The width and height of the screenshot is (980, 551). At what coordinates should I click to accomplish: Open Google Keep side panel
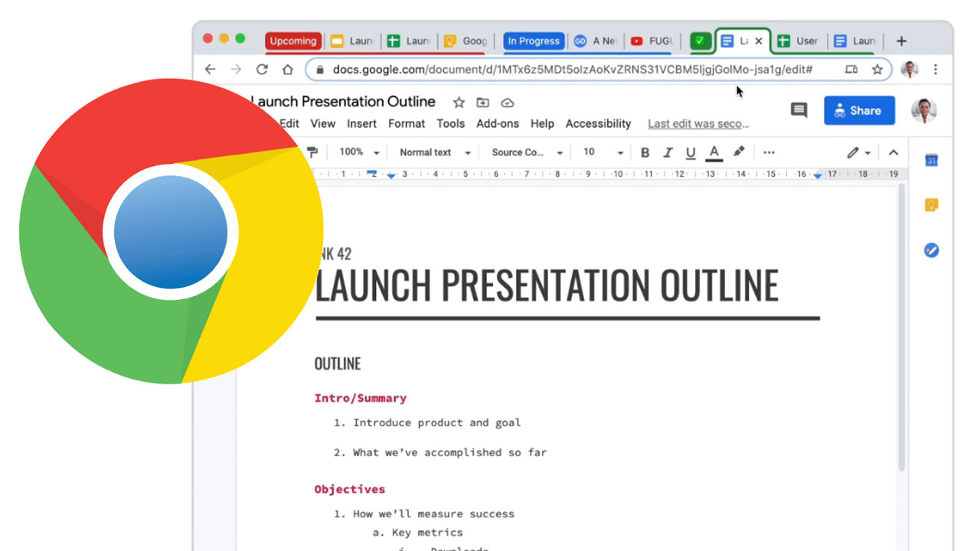[x=931, y=205]
